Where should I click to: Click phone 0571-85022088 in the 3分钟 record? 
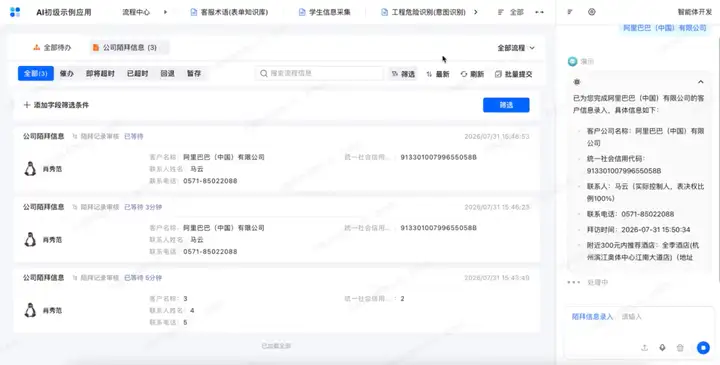click(x=210, y=252)
